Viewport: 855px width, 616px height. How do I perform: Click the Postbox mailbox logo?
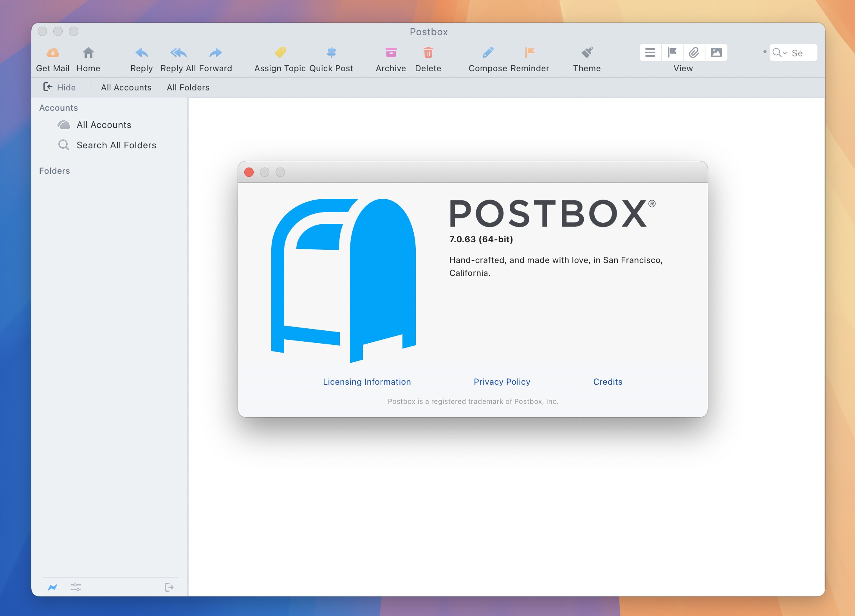[x=343, y=281]
